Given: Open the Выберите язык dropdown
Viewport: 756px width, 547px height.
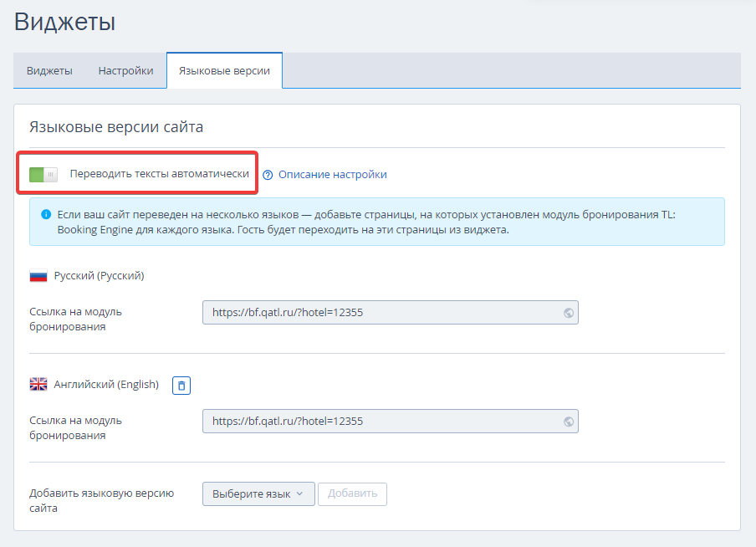Looking at the screenshot, I should tap(258, 494).
